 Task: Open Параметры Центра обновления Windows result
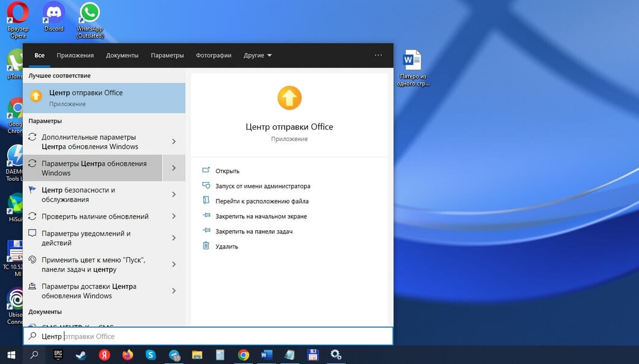click(x=92, y=168)
